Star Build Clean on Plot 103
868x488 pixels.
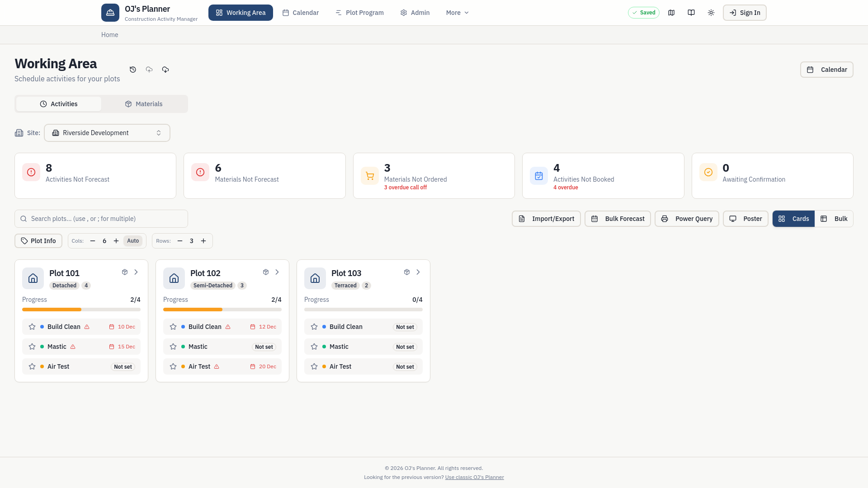314,327
